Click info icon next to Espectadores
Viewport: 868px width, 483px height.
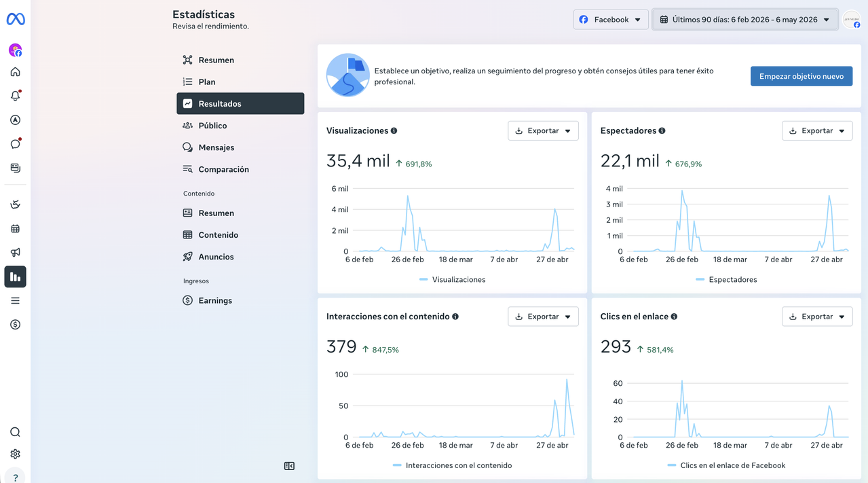coord(662,130)
